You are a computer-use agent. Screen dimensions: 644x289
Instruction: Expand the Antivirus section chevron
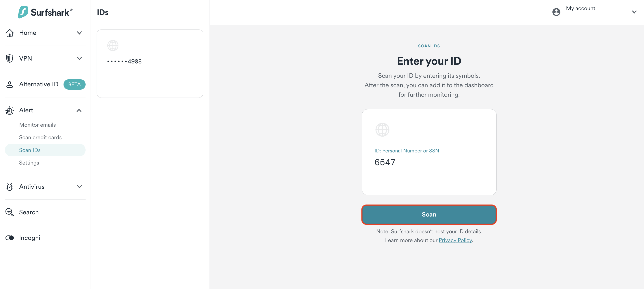79,187
